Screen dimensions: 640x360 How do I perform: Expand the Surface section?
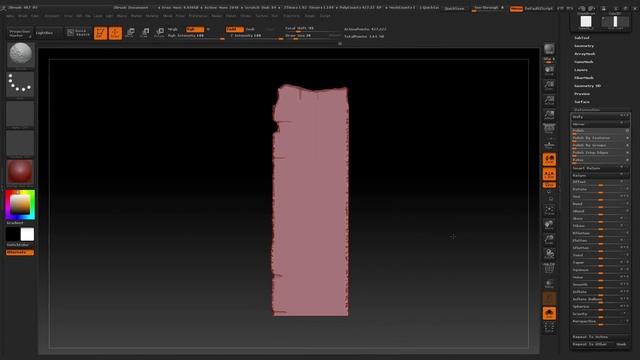[x=582, y=102]
